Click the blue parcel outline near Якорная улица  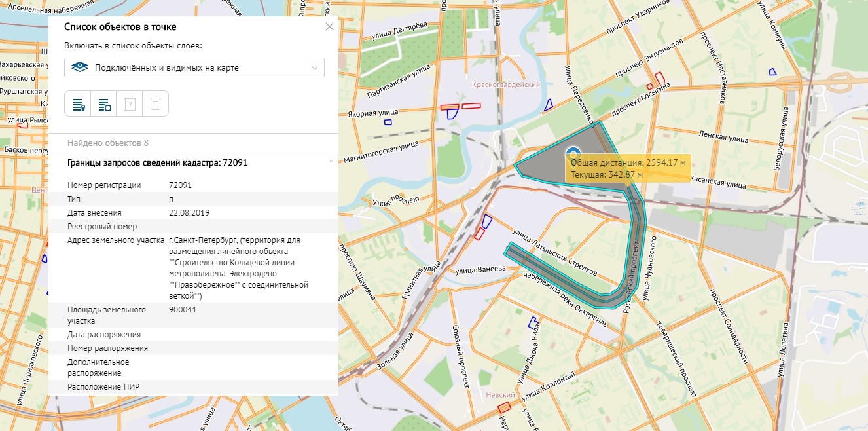(x=388, y=122)
